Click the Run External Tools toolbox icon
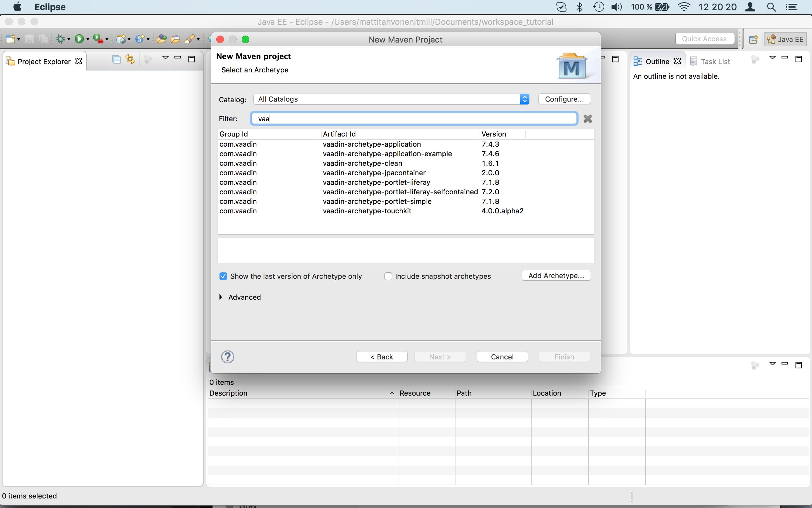 pos(98,39)
